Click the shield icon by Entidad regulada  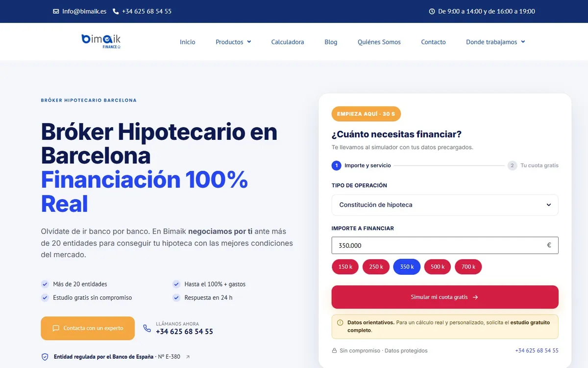(45, 357)
